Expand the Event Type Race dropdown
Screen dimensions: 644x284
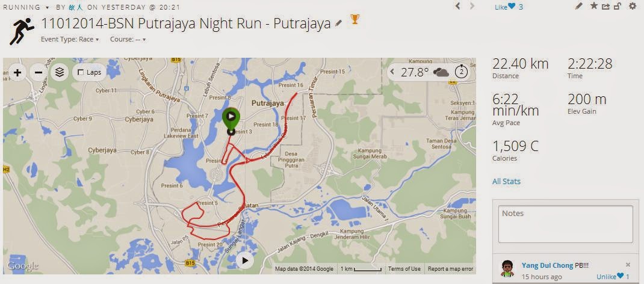point(70,39)
